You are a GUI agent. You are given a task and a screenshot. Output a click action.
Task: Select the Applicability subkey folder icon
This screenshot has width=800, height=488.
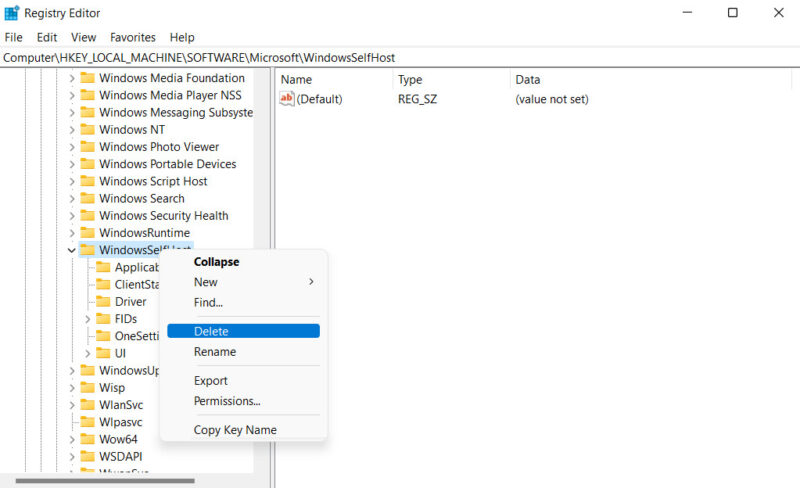pyautogui.click(x=104, y=267)
